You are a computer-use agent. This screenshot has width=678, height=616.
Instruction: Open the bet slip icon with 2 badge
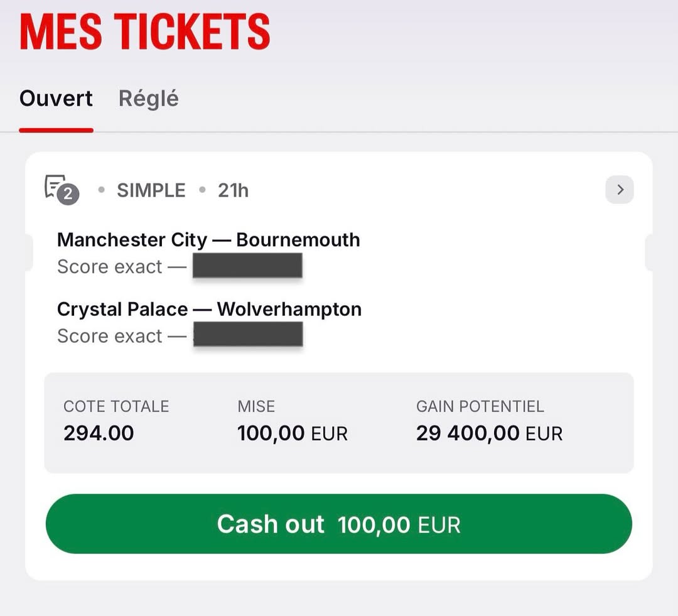[62, 190]
